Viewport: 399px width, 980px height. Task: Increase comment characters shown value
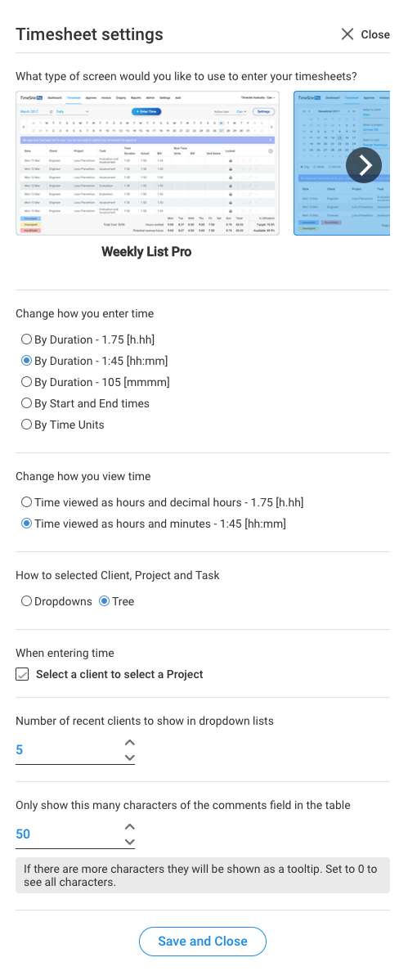pyautogui.click(x=129, y=827)
